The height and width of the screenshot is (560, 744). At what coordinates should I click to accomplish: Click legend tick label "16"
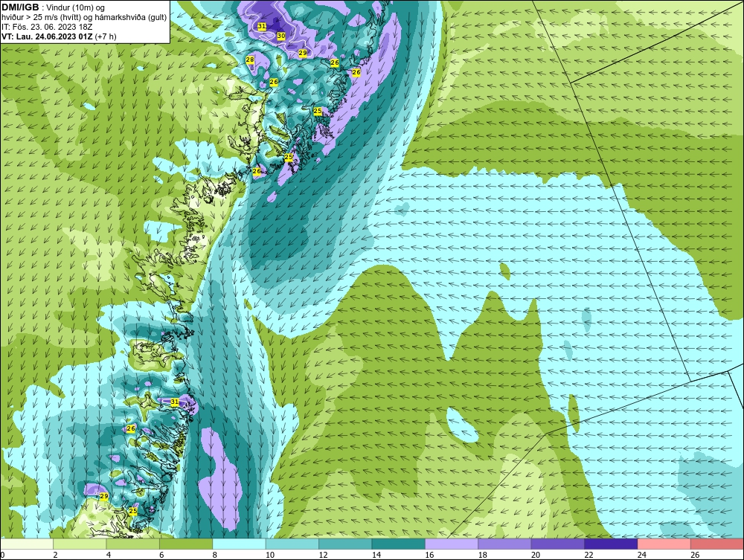[x=429, y=555]
